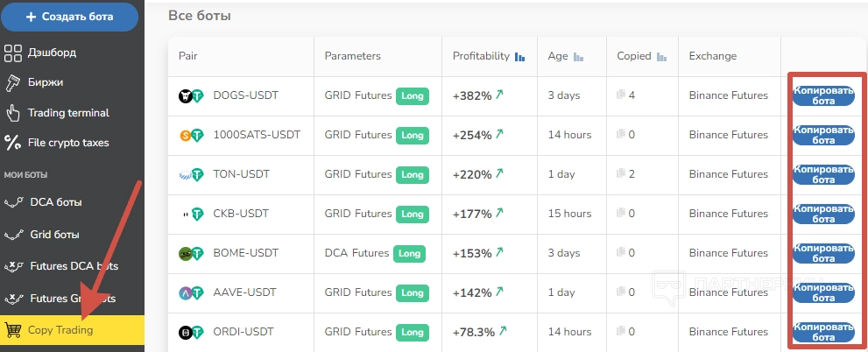Click the Futures Grid bots chart icon
The width and height of the screenshot is (868, 352).
point(13,299)
